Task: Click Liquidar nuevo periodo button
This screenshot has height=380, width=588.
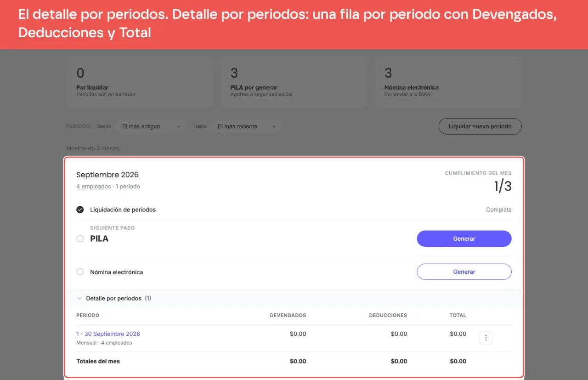Action: pos(480,126)
